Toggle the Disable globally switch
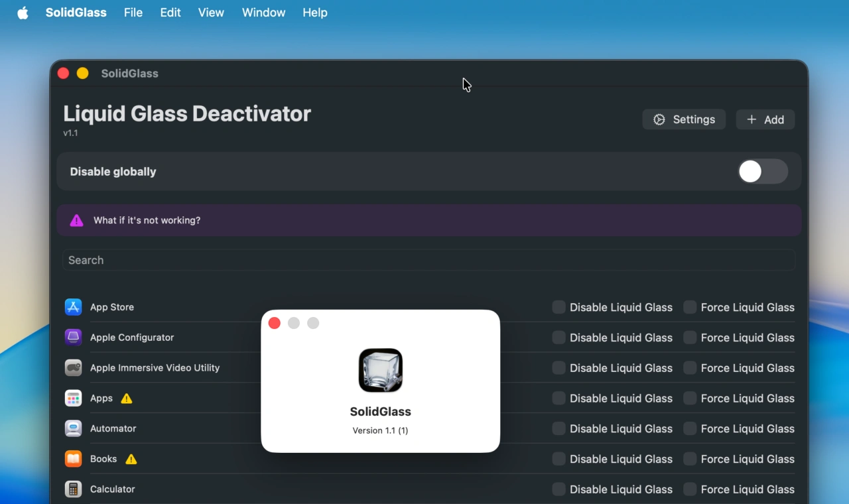849x504 pixels. coord(762,172)
